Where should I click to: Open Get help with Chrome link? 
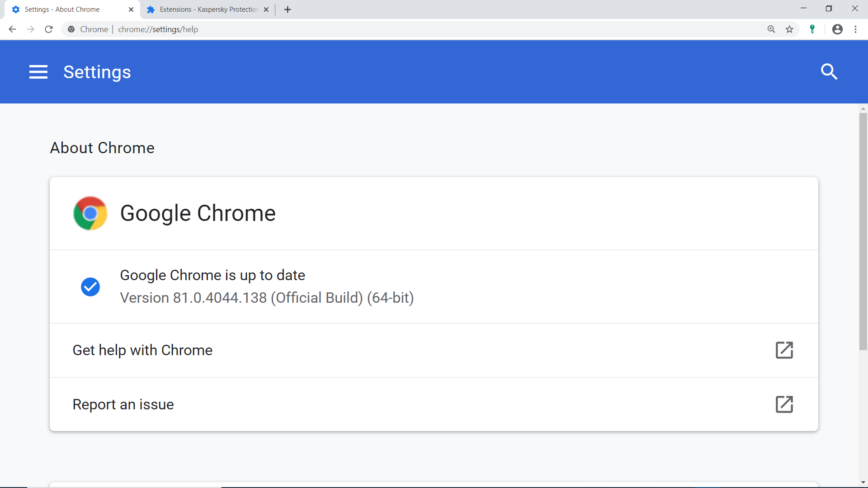434,350
